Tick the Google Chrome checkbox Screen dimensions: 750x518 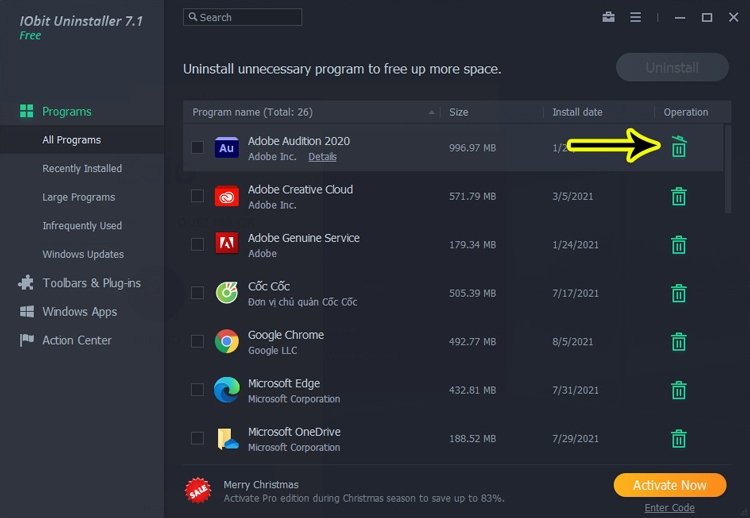point(197,341)
